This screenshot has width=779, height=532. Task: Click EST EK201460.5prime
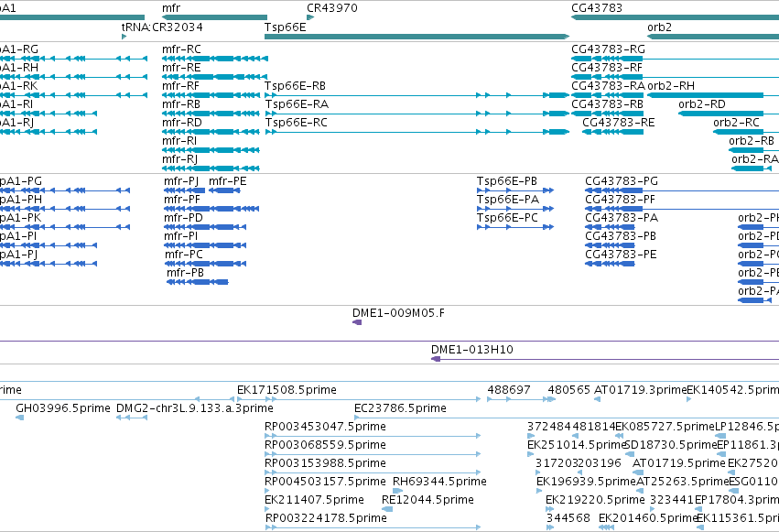click(x=606, y=527)
